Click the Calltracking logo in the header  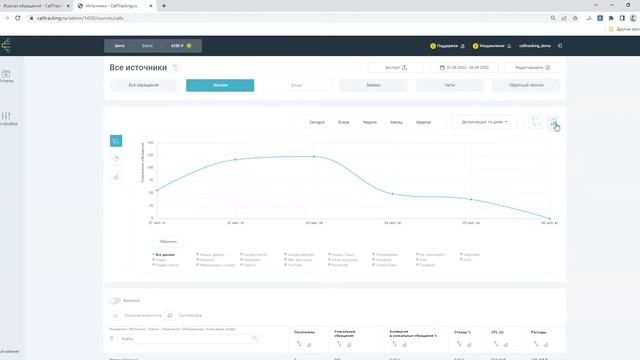click(6, 45)
